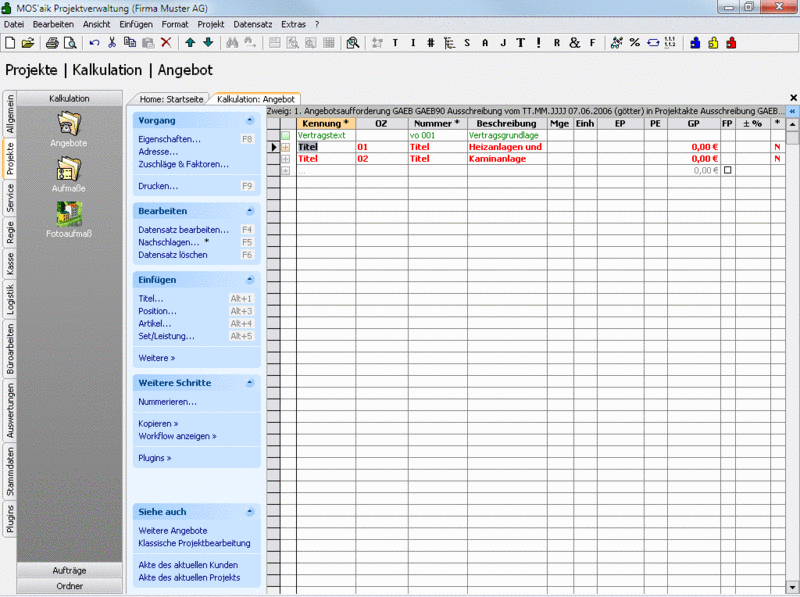Click the table scrollbar up arrow
Screen dimensions: 800x597
792,124
